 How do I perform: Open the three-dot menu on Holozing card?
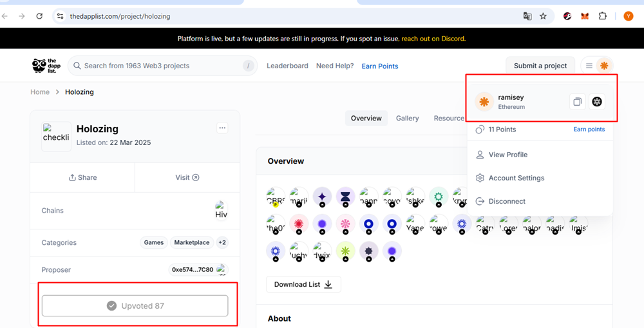click(222, 128)
